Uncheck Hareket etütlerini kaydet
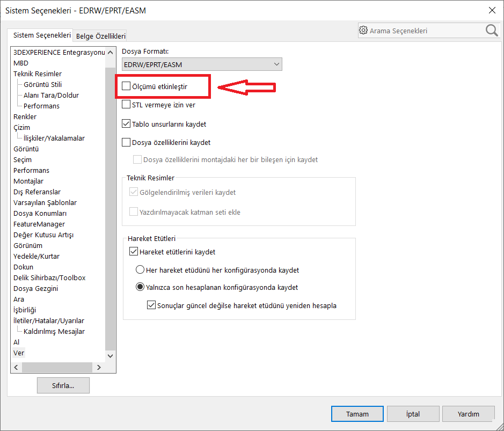 (x=134, y=252)
